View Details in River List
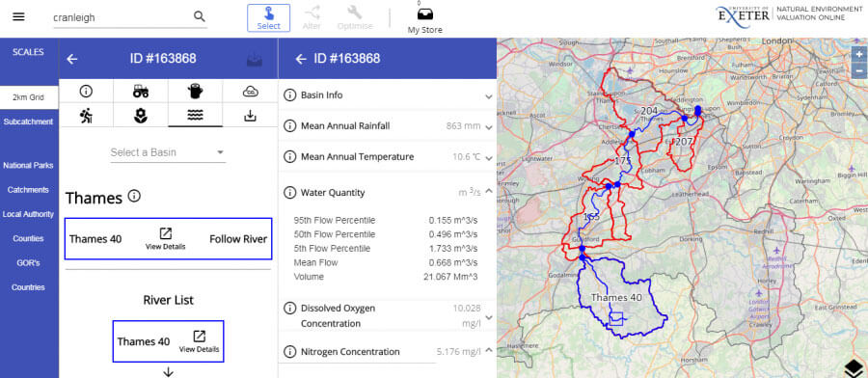The height and width of the screenshot is (378, 868). click(x=199, y=341)
